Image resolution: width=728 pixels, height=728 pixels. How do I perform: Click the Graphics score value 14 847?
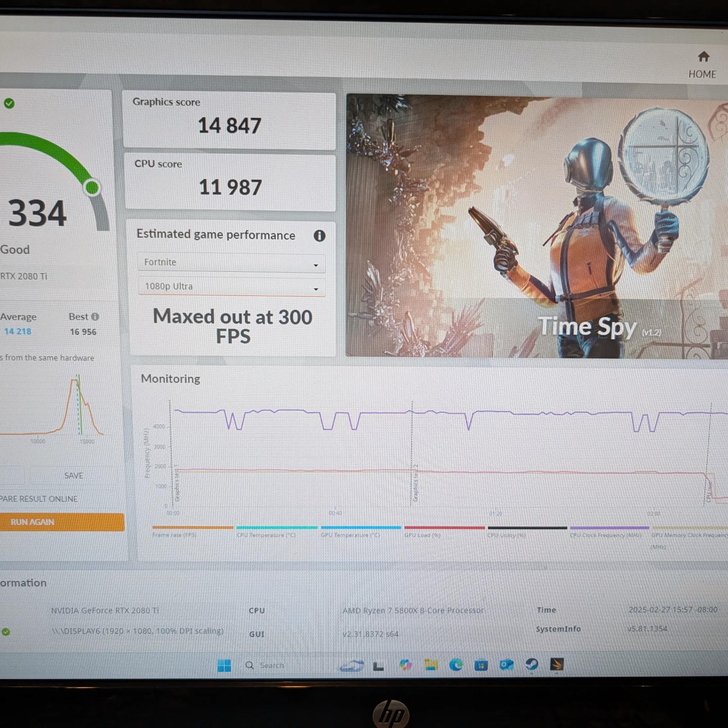(x=230, y=126)
